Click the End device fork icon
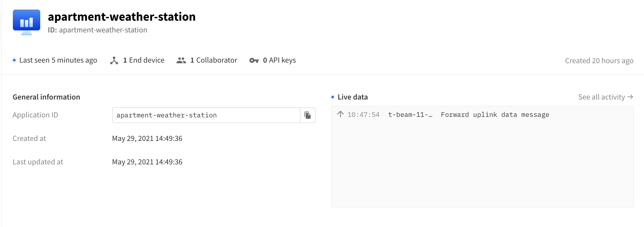 [x=114, y=60]
